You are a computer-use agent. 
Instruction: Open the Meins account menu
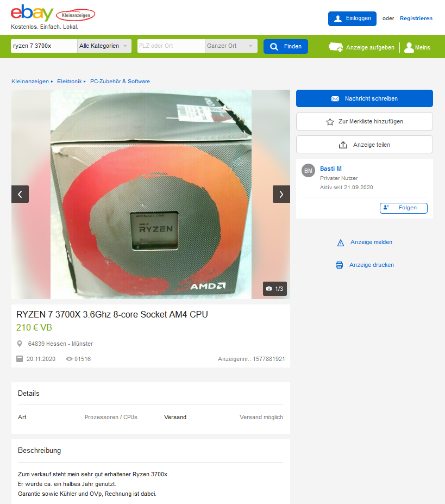point(417,47)
